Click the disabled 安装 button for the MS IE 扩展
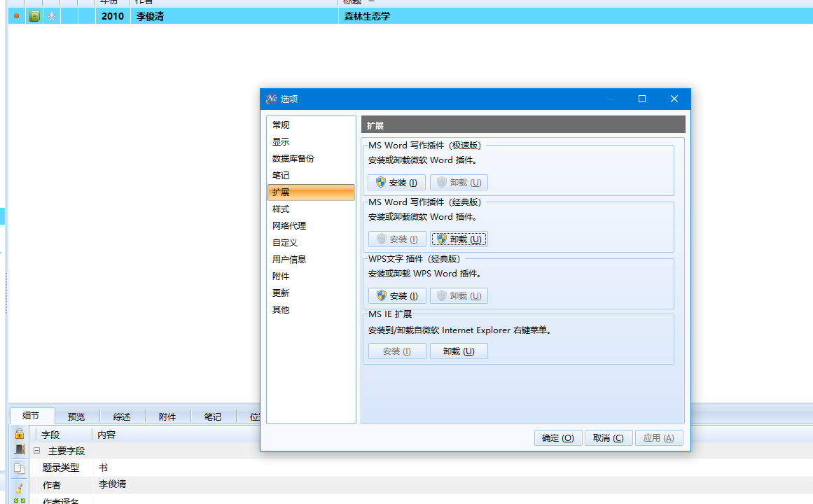The image size is (813, 504). point(397,351)
